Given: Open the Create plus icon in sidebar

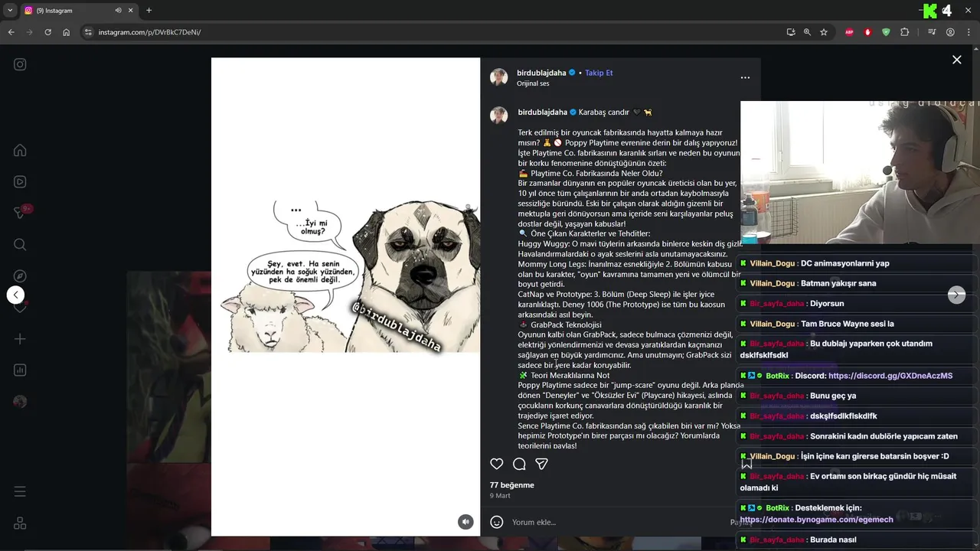Looking at the screenshot, I should (20, 339).
